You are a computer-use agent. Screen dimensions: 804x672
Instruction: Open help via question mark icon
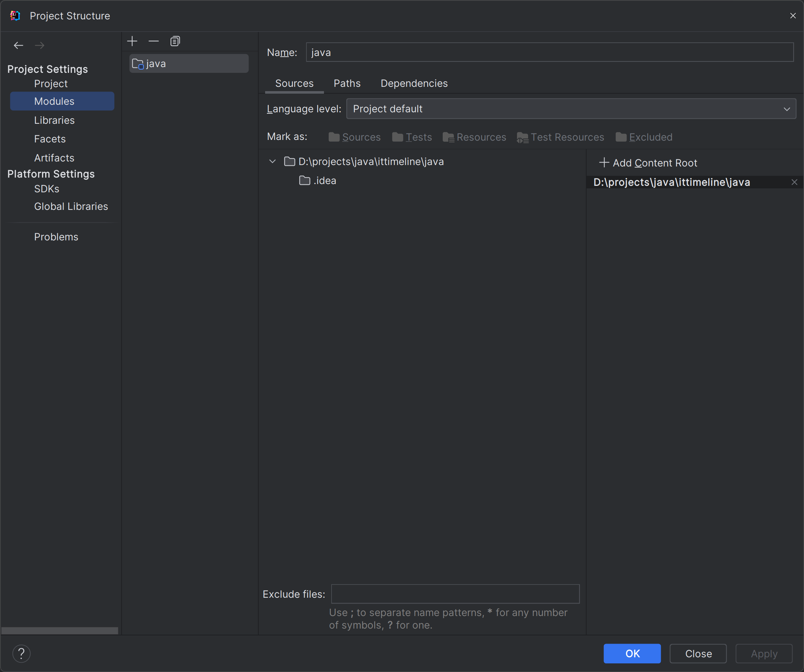click(22, 653)
